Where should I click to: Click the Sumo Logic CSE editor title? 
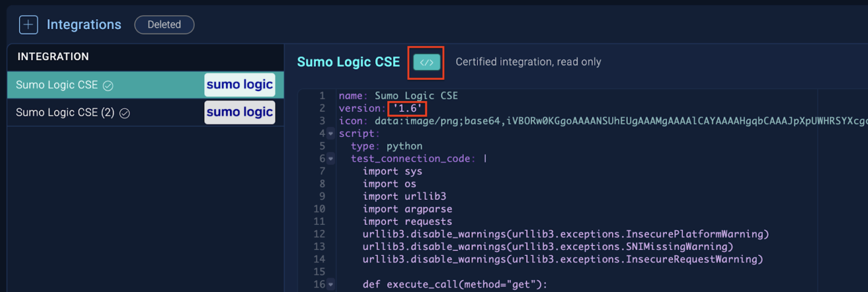[348, 62]
